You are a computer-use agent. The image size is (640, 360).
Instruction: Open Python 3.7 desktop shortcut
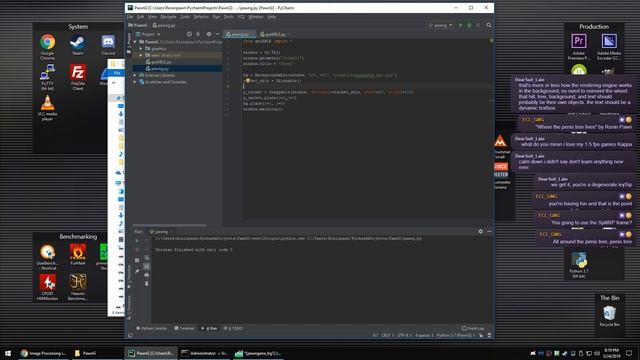tap(579, 266)
